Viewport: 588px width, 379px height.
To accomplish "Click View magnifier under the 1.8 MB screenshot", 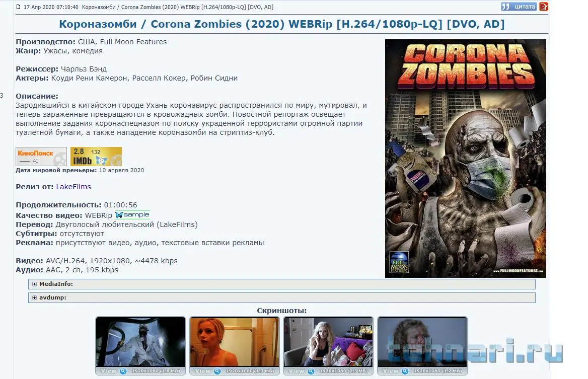I will click(123, 371).
